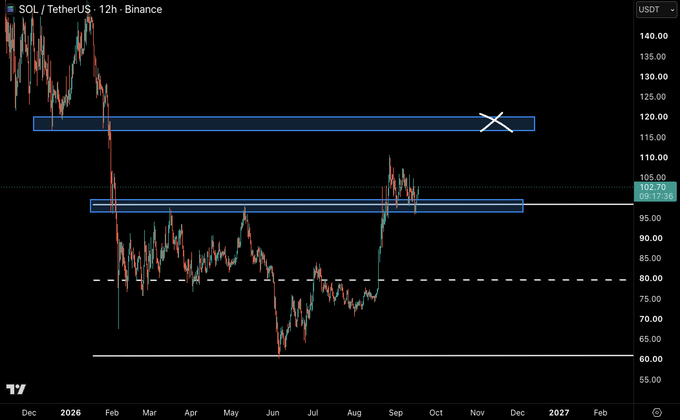Click the 80.00 price axis label
The width and height of the screenshot is (680, 420).
[x=651, y=278]
